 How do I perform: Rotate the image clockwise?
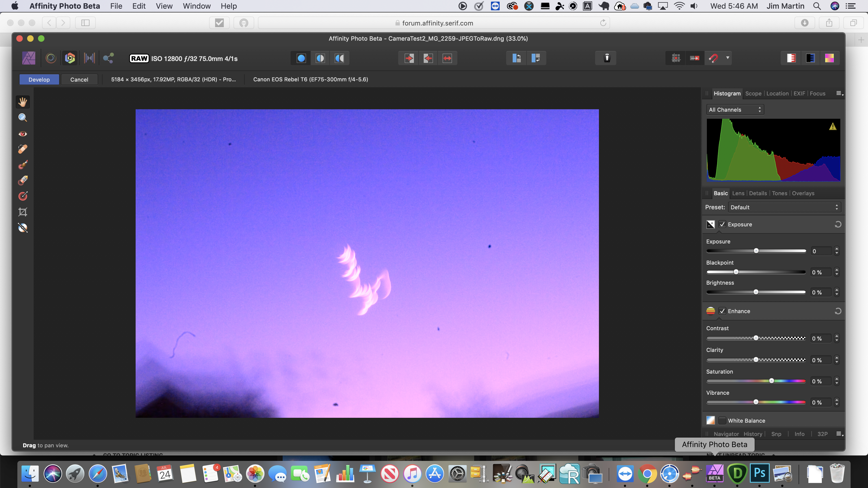[535, 58]
